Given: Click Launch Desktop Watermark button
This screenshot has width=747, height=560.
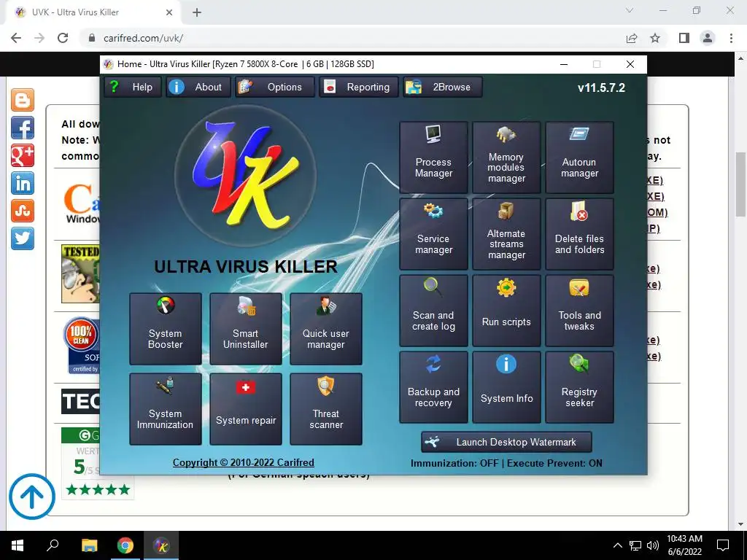Looking at the screenshot, I should [506, 442].
